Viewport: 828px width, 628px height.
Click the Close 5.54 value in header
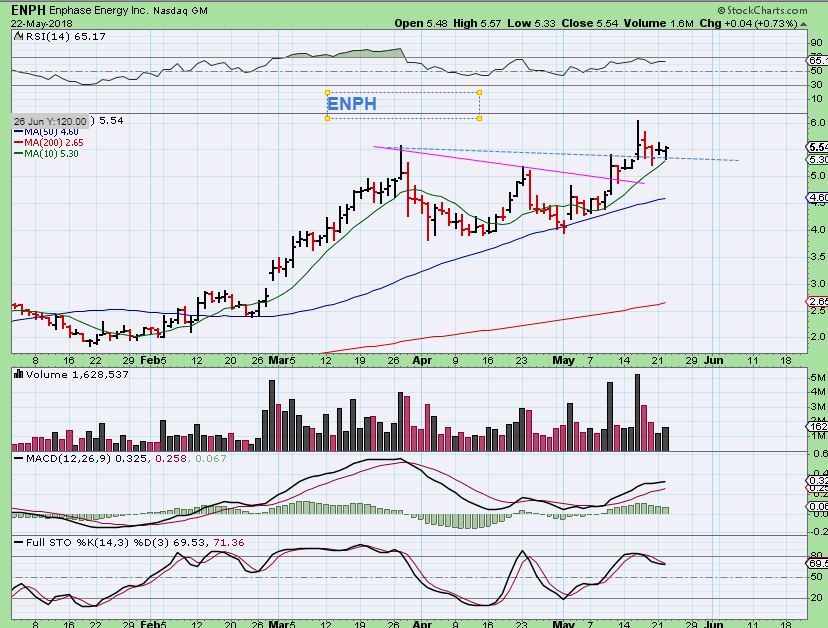[x=589, y=23]
